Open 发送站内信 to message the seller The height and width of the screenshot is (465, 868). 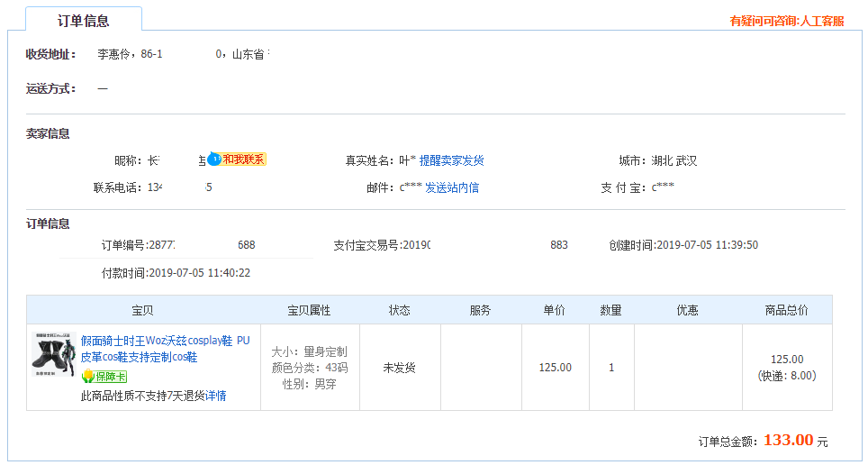(452, 187)
